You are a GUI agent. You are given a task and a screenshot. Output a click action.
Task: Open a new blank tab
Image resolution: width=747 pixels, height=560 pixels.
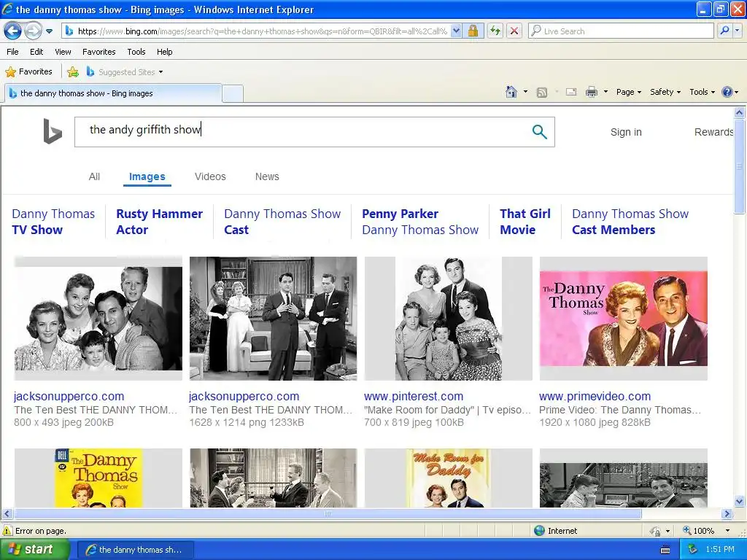click(233, 93)
